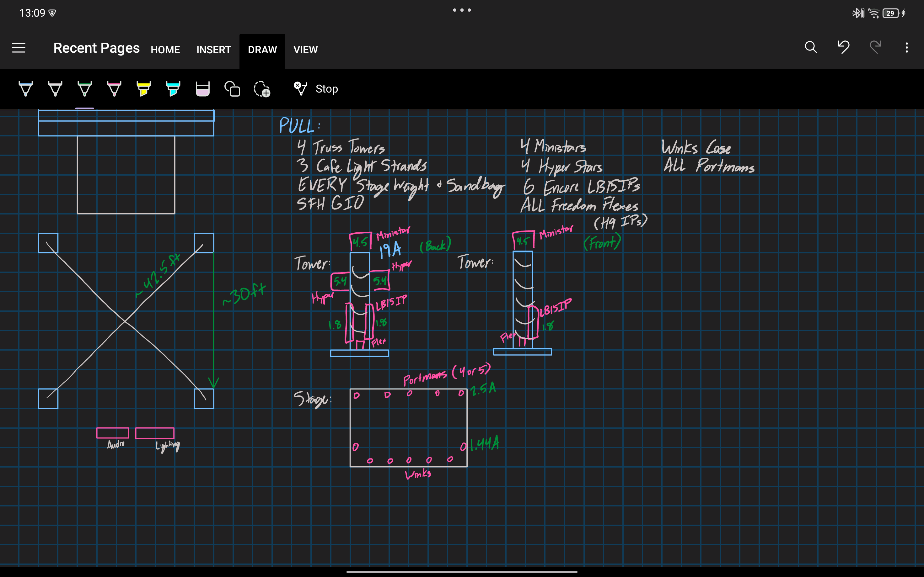
Task: Select the eraser tool
Action: (202, 88)
